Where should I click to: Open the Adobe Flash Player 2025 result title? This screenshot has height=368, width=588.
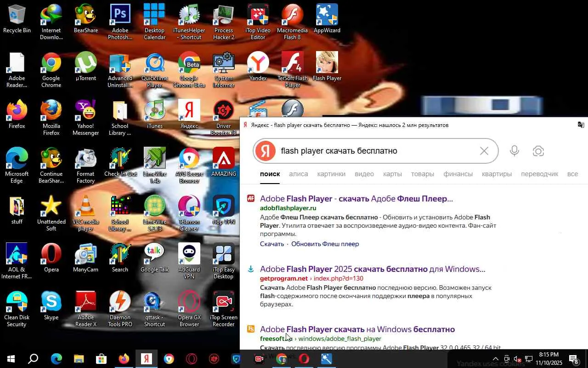click(373, 269)
